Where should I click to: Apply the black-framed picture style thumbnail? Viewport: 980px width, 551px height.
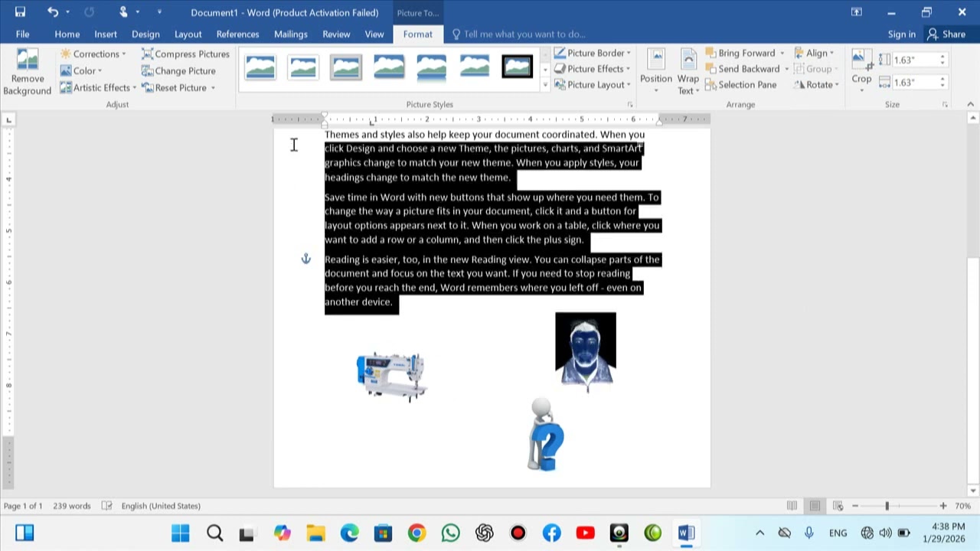pos(517,67)
